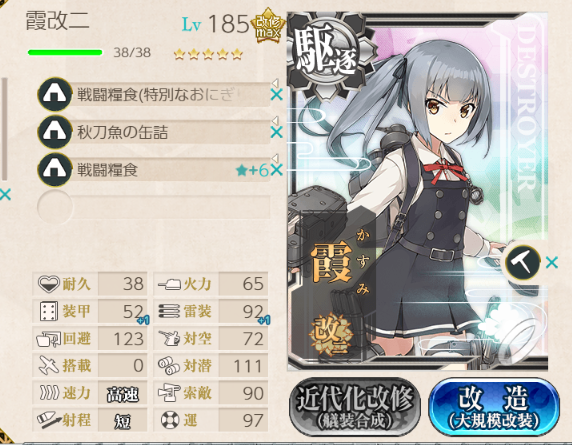The width and height of the screenshot is (572, 445).
Task: Click the lifebuoy icon next to 運
Action: tap(170, 420)
